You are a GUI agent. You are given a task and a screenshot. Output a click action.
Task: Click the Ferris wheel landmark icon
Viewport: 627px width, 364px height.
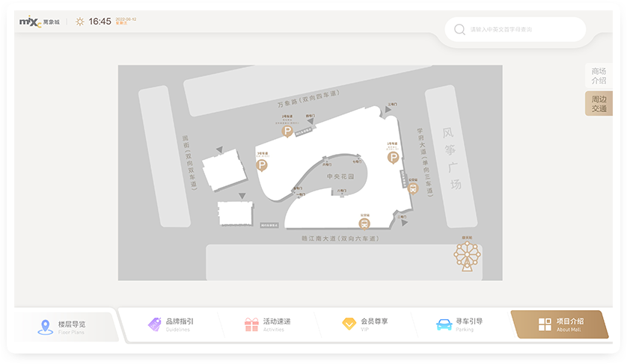tap(465, 256)
